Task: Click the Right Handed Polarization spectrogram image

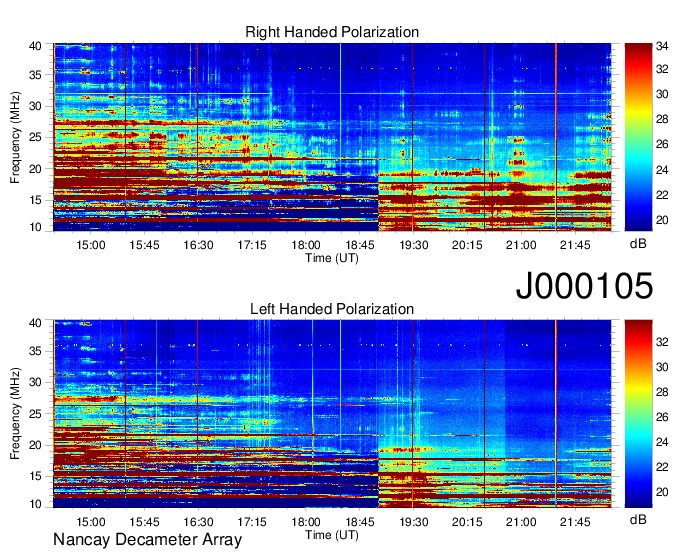Action: [332, 137]
